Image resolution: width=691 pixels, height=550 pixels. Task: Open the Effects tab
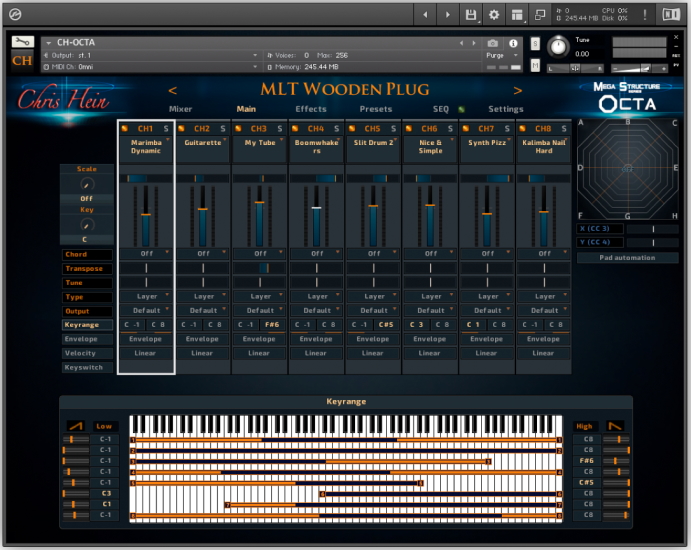[x=311, y=109]
